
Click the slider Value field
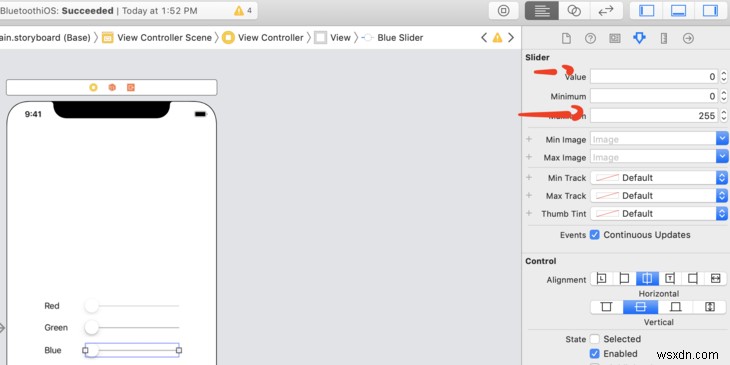654,77
